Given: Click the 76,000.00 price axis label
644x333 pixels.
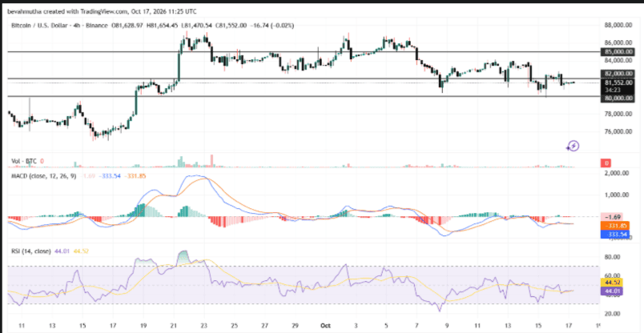Looking at the screenshot, I should [x=618, y=131].
